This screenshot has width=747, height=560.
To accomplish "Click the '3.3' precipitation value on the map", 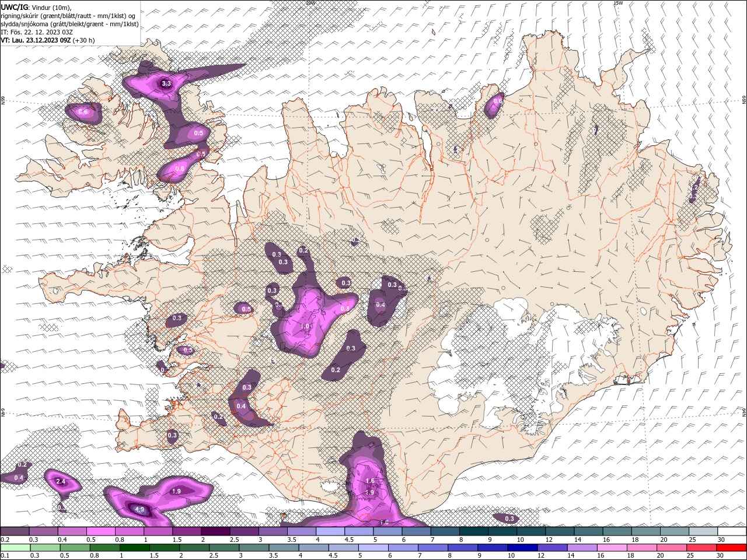I will point(166,83).
